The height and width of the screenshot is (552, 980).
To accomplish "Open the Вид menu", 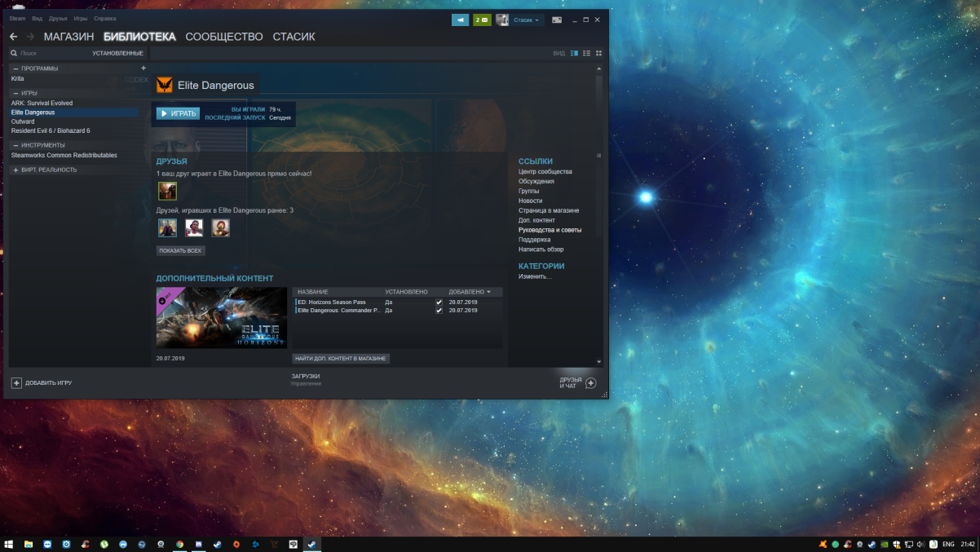I will 38,18.
